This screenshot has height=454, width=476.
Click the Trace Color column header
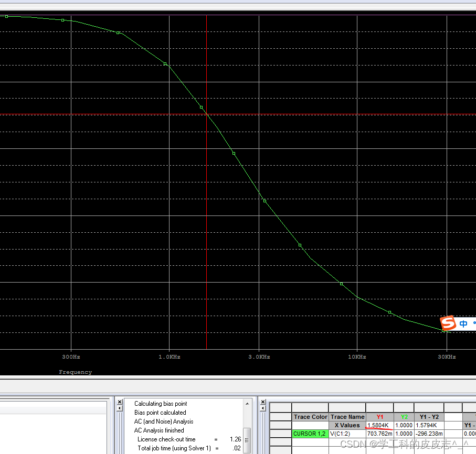click(310, 417)
